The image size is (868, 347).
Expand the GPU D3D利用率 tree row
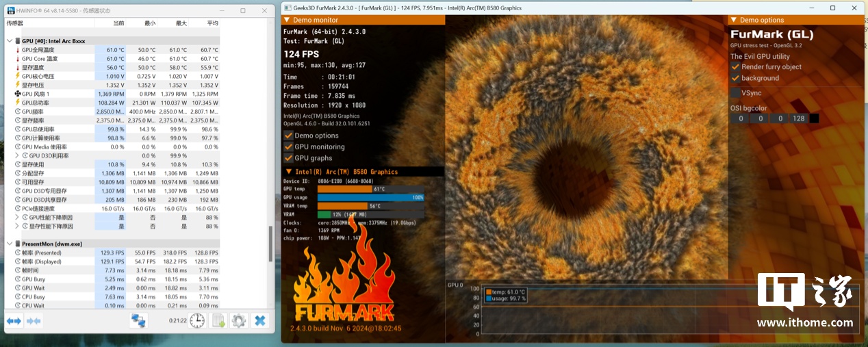click(17, 155)
